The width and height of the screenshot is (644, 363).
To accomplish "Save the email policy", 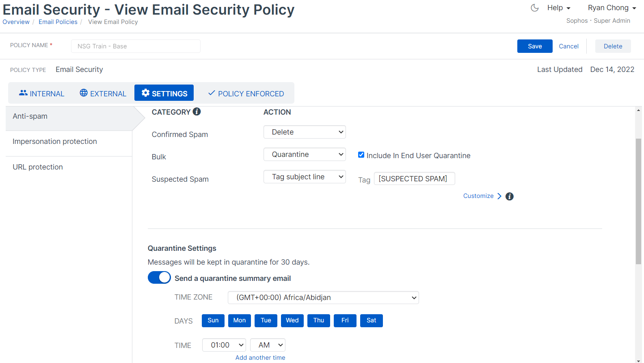I will pyautogui.click(x=534, y=46).
